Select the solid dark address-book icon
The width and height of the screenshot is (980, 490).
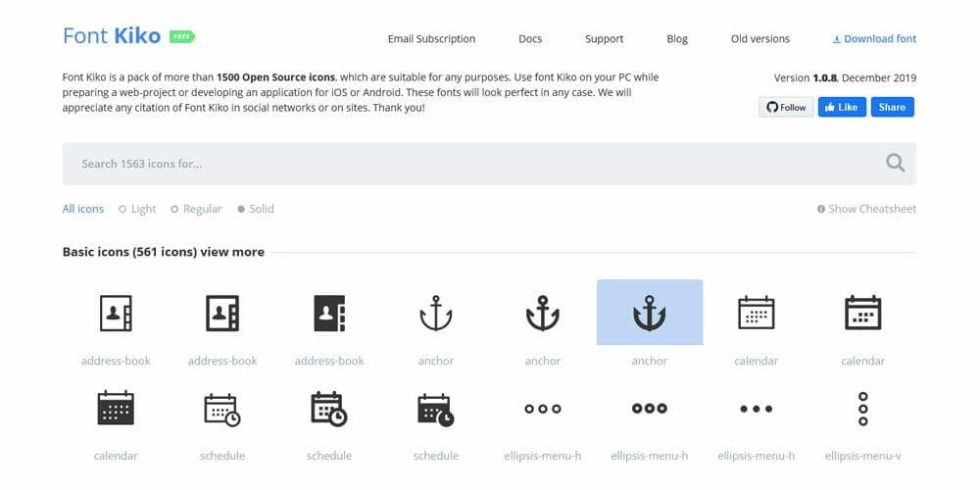(329, 314)
